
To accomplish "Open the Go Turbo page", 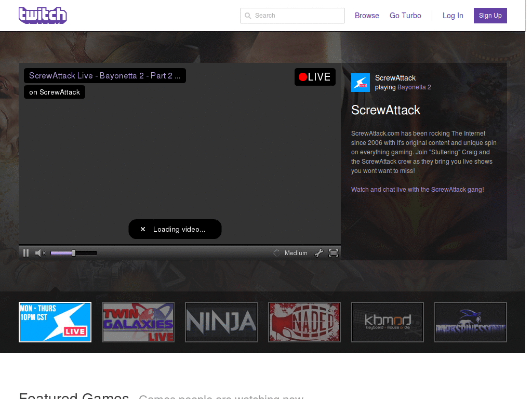I will (405, 16).
